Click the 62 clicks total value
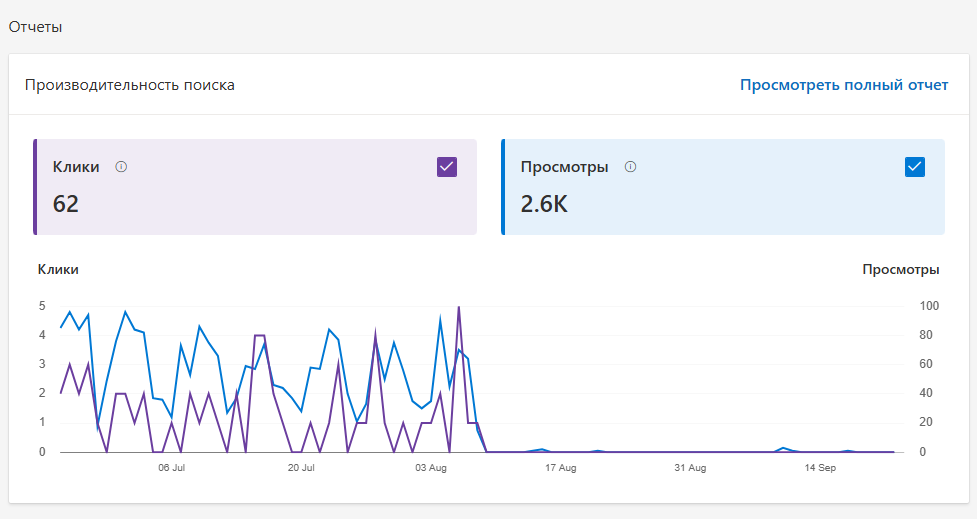Screen dimensions: 977x519 click(x=65, y=204)
